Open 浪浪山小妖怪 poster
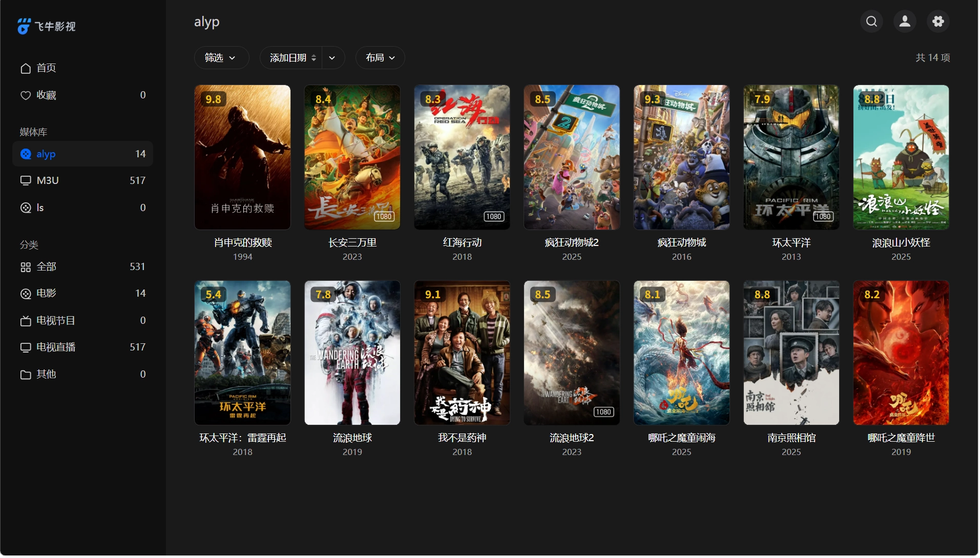This screenshot has height=558, width=980. [901, 157]
